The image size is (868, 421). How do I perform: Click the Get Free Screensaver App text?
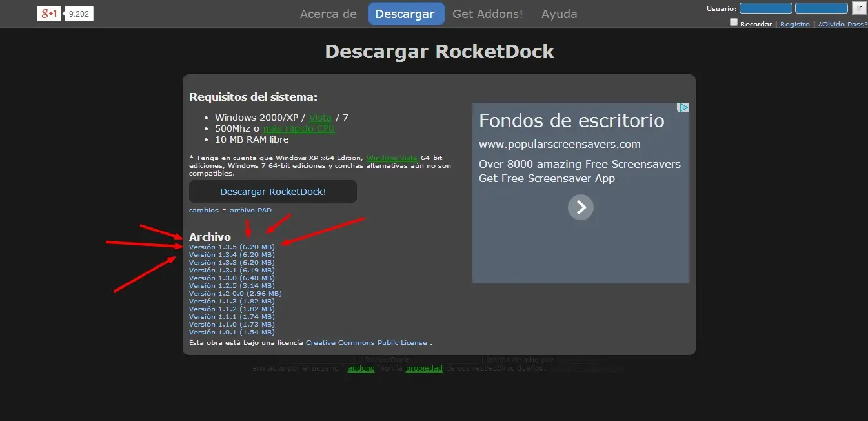(547, 178)
